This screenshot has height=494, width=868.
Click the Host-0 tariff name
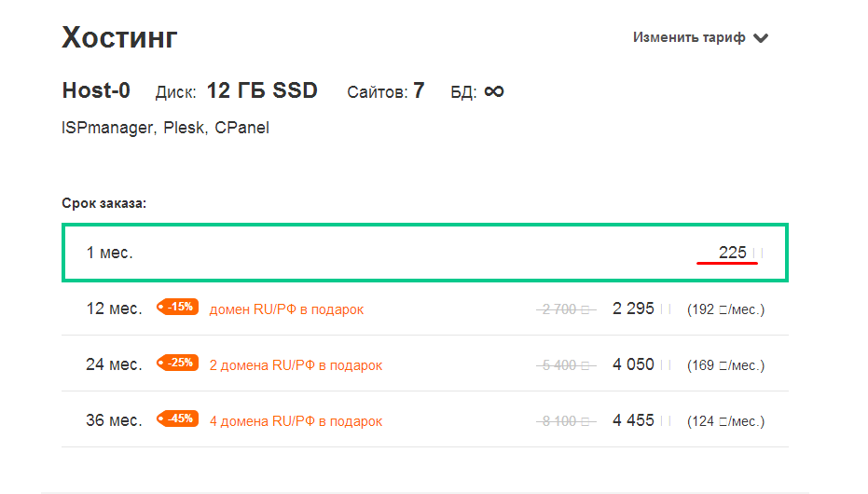click(x=96, y=90)
